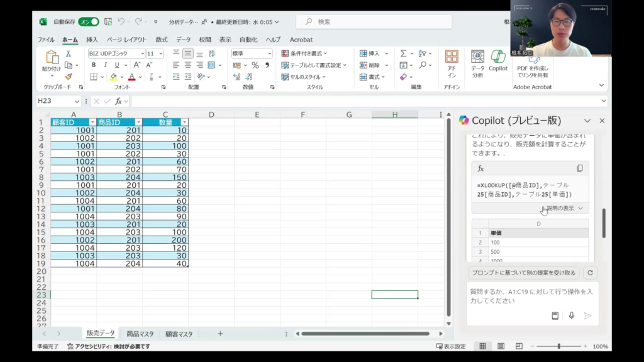Image resolution: width=644 pixels, height=362 pixels.
Task: Click the microphone icon in Copilot input
Action: tap(572, 315)
